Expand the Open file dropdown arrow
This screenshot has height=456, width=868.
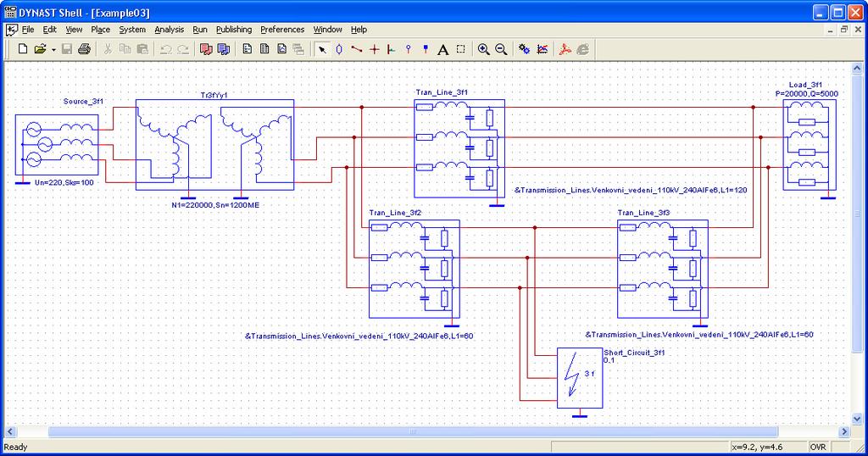pyautogui.click(x=53, y=50)
